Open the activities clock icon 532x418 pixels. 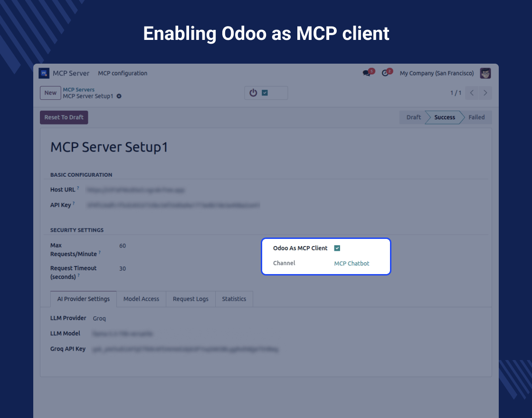[x=385, y=73]
